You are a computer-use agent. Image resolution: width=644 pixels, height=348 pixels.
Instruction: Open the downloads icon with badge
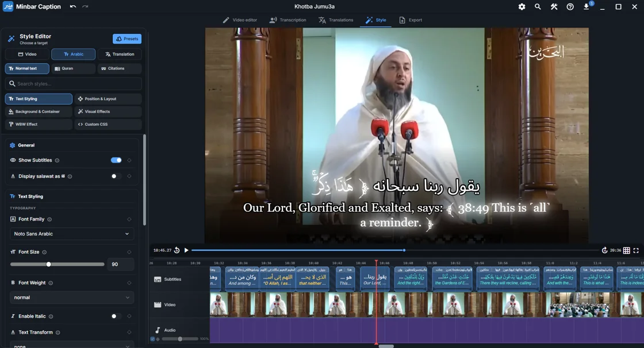[587, 6]
